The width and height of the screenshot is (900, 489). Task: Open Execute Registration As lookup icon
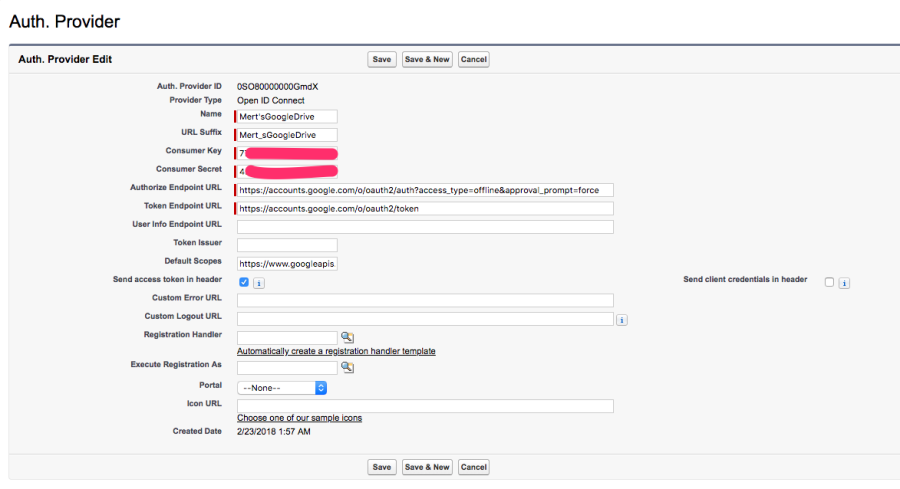[348, 367]
